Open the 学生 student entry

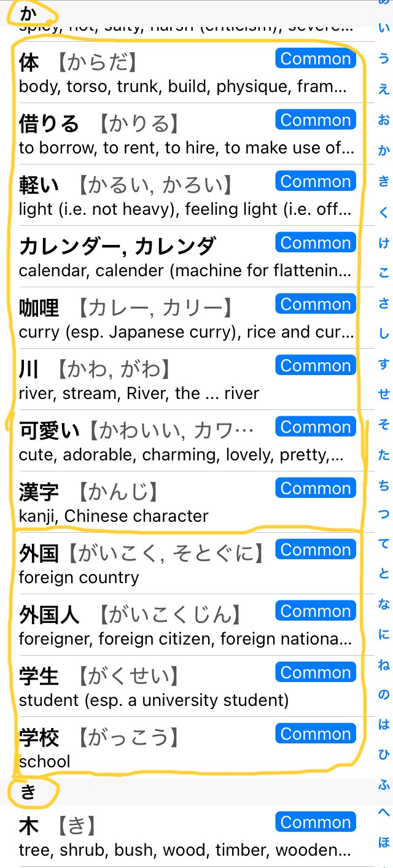(184, 687)
